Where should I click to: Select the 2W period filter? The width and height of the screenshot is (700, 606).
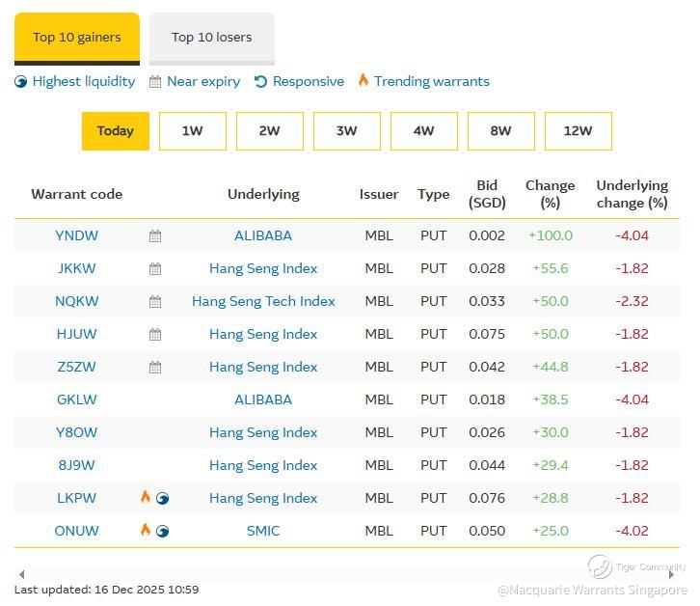point(270,131)
